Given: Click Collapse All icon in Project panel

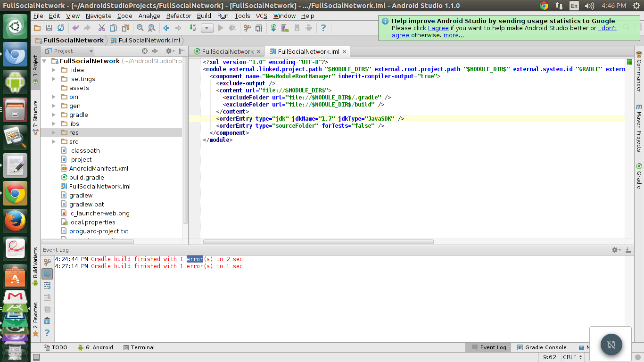Looking at the screenshot, I should pyautogui.click(x=155, y=51).
